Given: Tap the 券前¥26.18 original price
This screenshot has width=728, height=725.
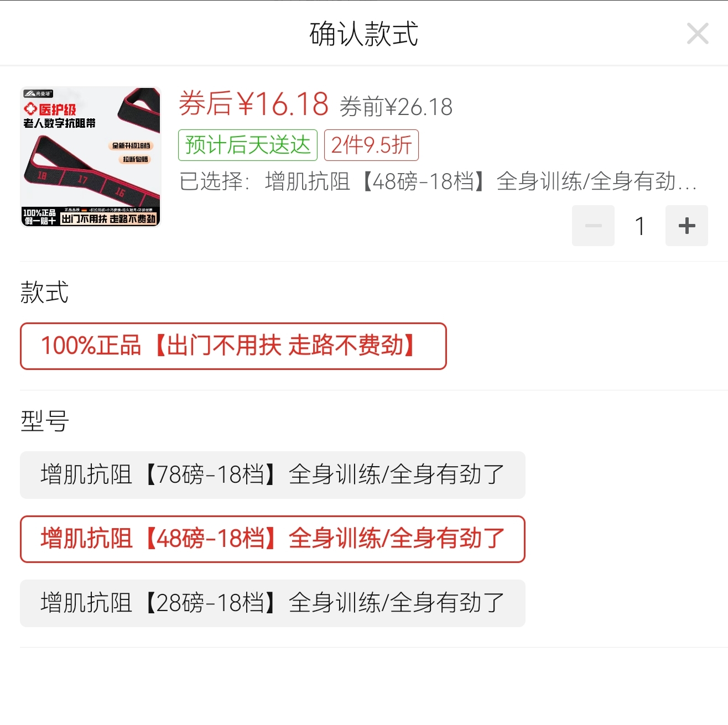Looking at the screenshot, I should 396,107.
